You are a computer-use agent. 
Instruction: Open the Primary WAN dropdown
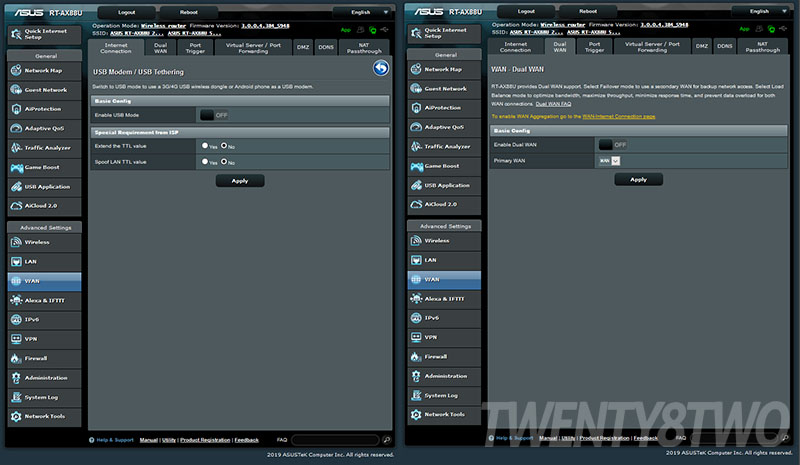(x=609, y=161)
